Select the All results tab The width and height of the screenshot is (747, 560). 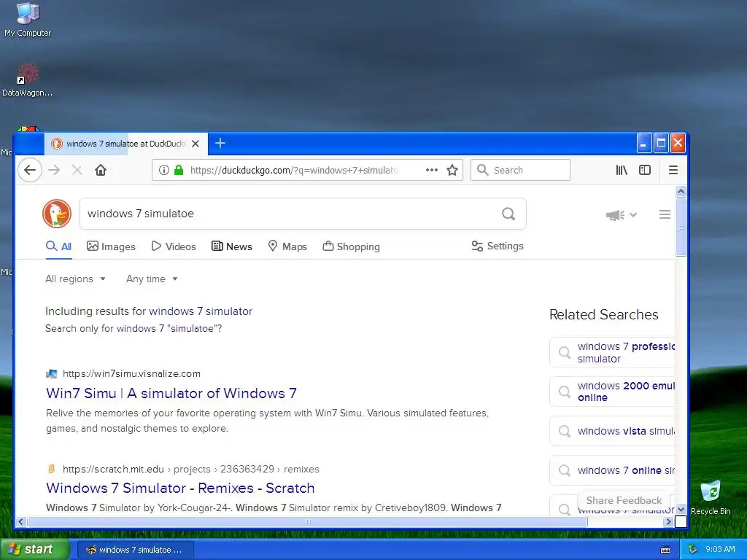coord(58,246)
